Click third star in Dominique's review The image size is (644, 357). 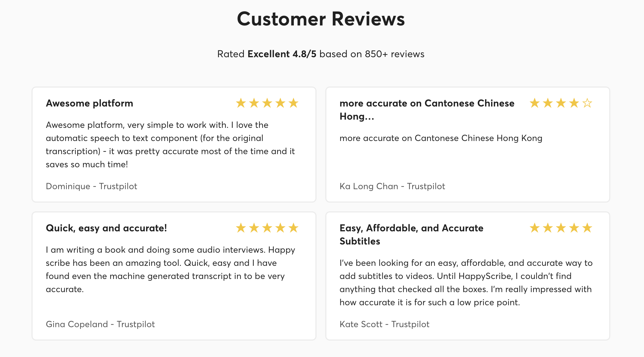(267, 103)
